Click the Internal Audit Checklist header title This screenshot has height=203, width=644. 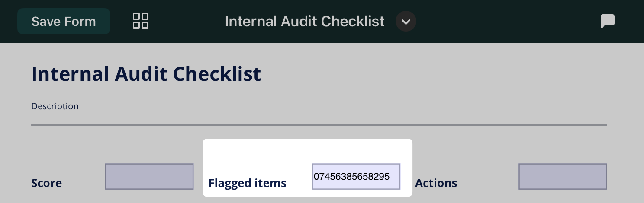click(x=304, y=21)
